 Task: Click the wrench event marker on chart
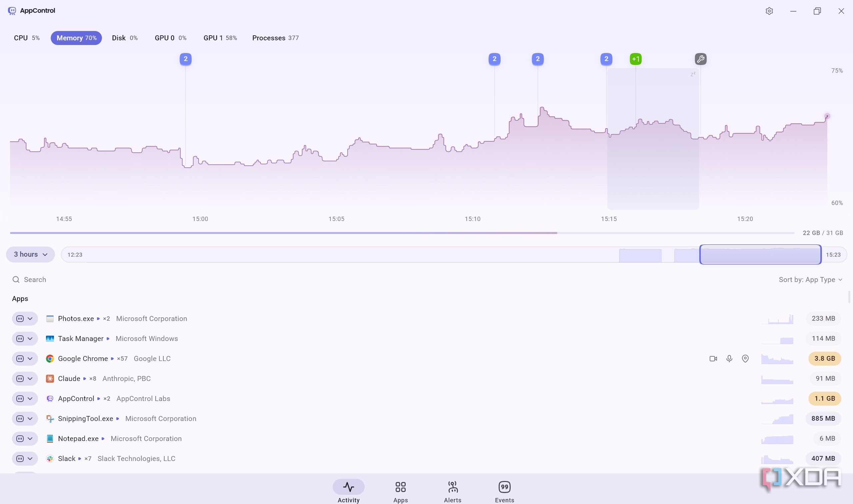[x=701, y=59]
